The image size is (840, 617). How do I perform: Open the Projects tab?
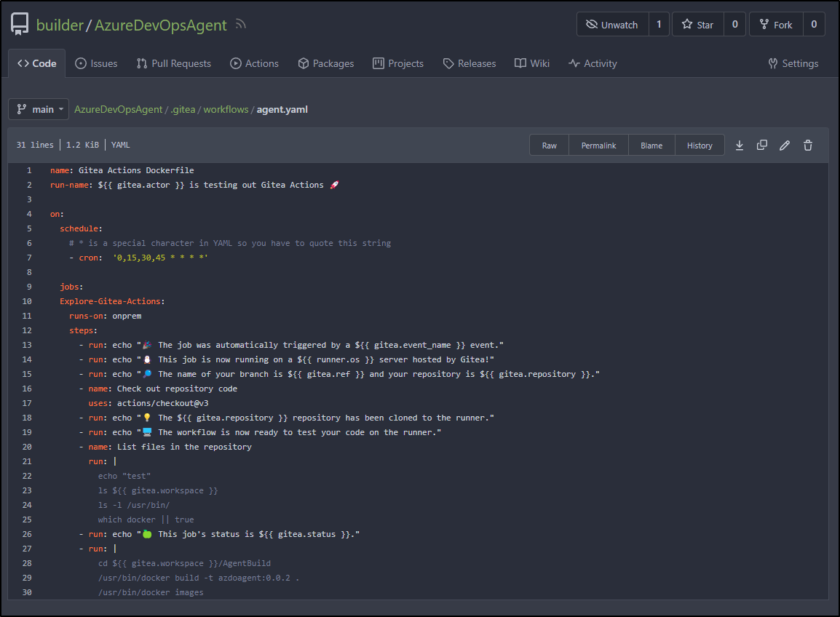pos(398,63)
